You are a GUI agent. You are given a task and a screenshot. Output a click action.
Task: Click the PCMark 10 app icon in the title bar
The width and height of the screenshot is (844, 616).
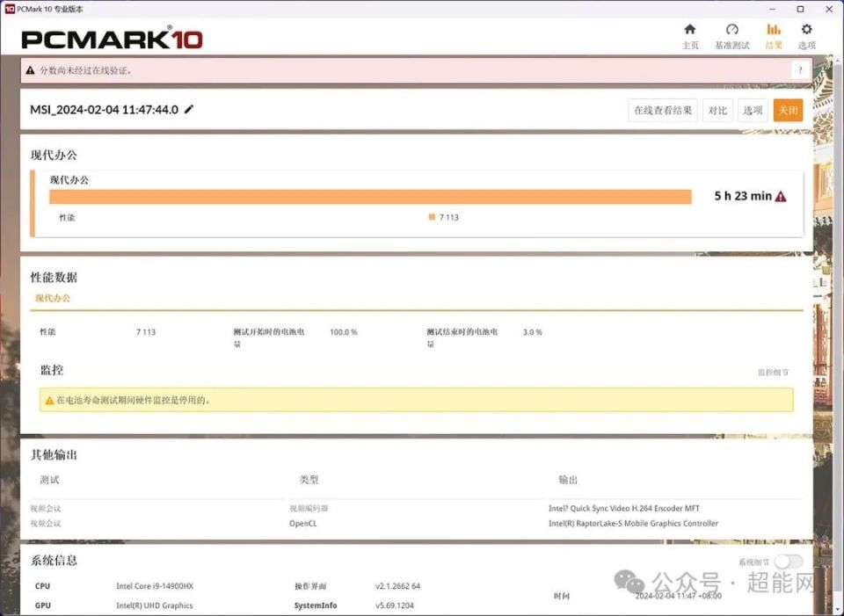click(9, 9)
